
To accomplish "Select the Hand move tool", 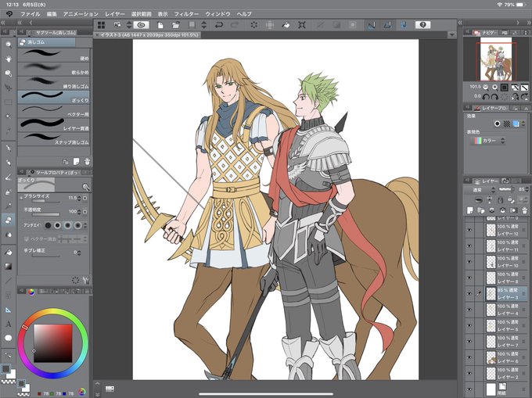I will tap(9, 59).
